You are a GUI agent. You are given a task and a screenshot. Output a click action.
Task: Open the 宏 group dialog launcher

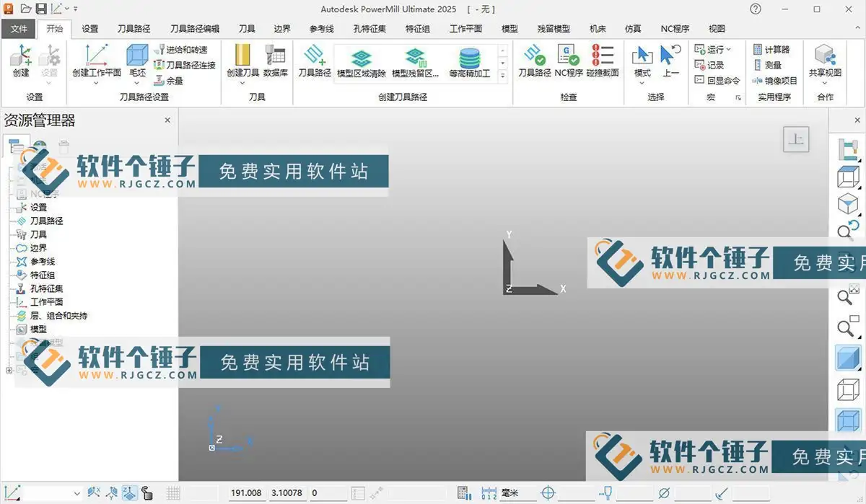pos(738,97)
